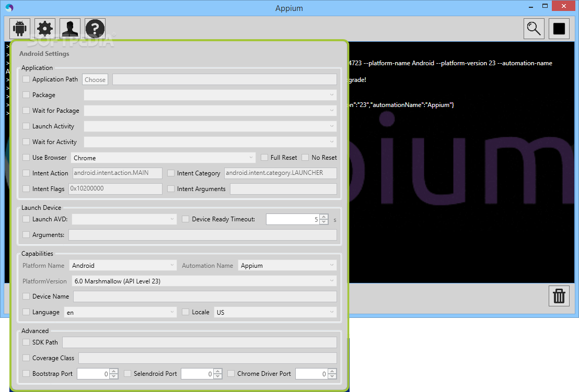Image resolution: width=579 pixels, height=392 pixels.
Task: Click the Launch Device Arguments field
Action: coord(203,235)
